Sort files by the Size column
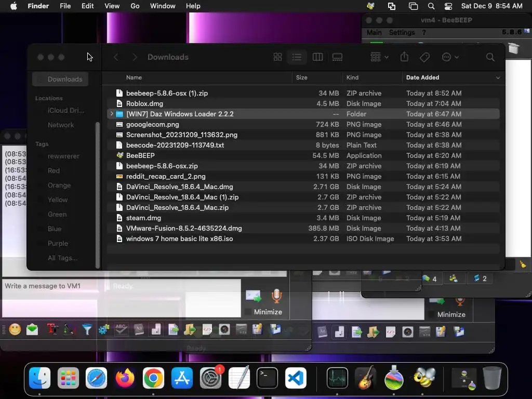Viewport: 532px width, 399px height. [x=302, y=78]
